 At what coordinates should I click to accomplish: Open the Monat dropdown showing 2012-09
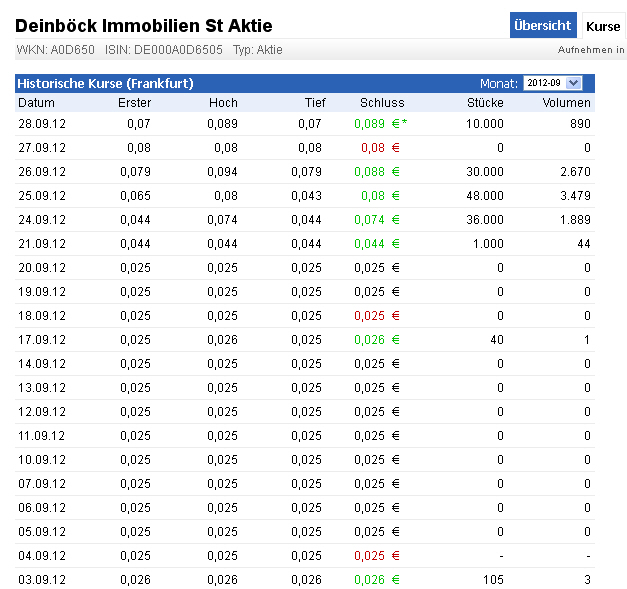(552, 83)
